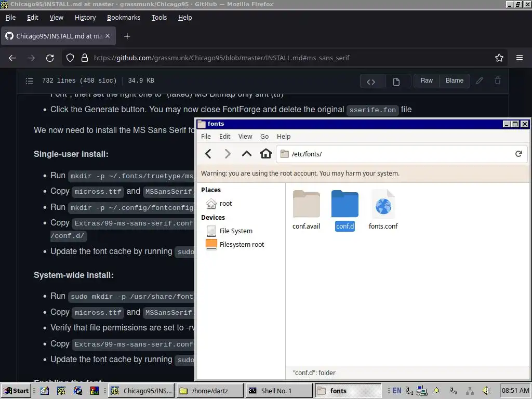Switch to /home/dartz taskbar window
This screenshot has height=399, width=532.
(x=210, y=391)
